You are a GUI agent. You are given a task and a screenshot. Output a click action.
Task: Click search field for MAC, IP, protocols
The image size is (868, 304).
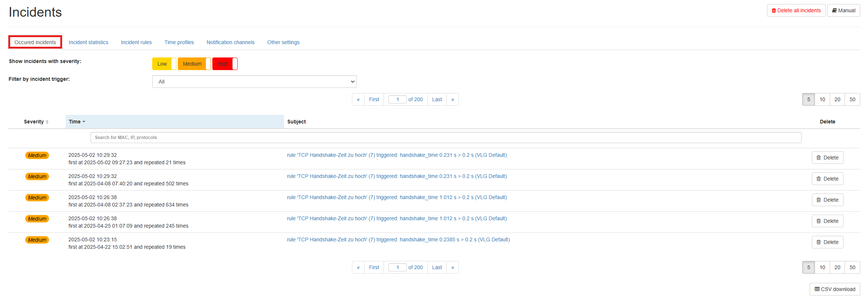446,138
